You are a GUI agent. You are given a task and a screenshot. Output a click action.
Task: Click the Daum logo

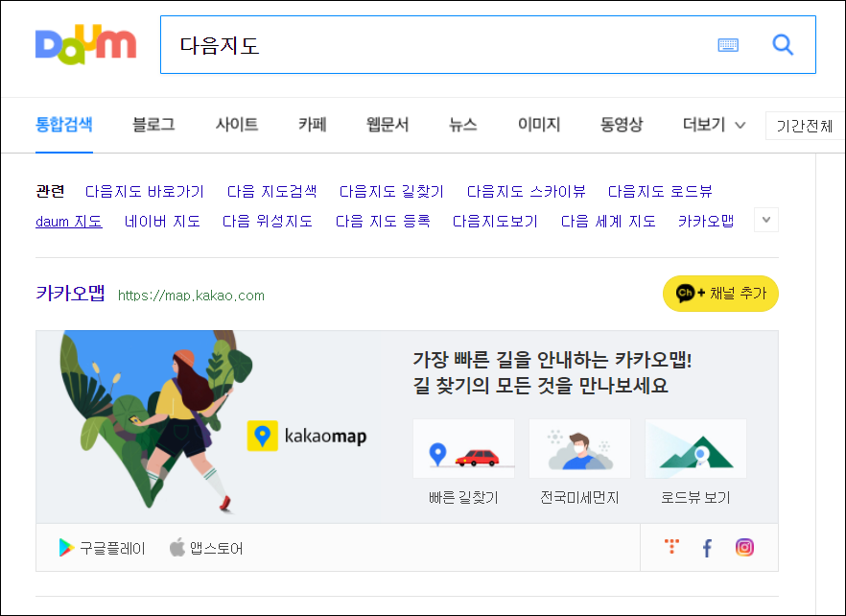click(x=85, y=44)
